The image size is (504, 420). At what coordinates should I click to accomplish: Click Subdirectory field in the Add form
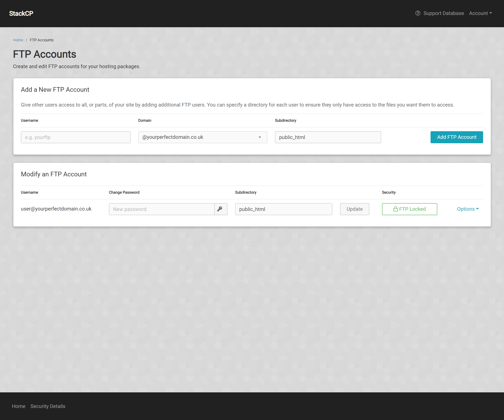tap(328, 137)
